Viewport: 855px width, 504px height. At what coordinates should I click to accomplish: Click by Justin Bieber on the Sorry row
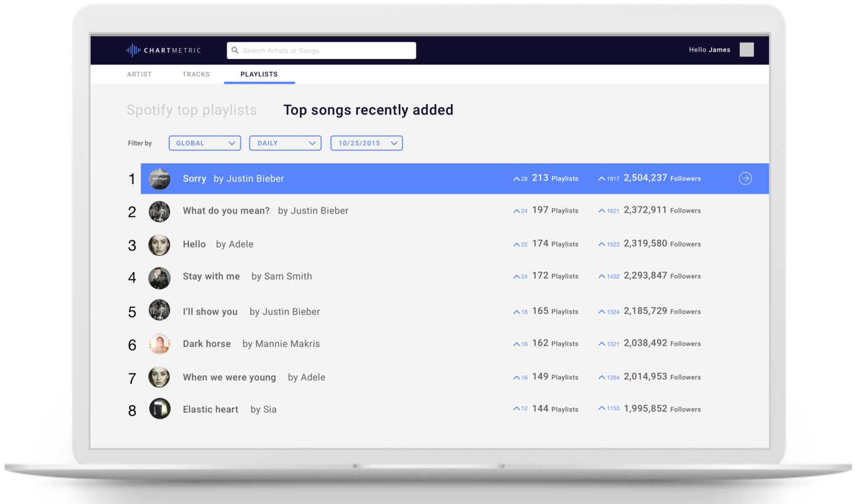pos(249,179)
